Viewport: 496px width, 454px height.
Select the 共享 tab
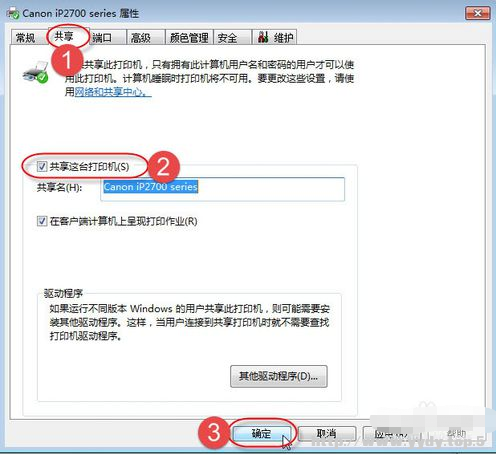point(64,36)
